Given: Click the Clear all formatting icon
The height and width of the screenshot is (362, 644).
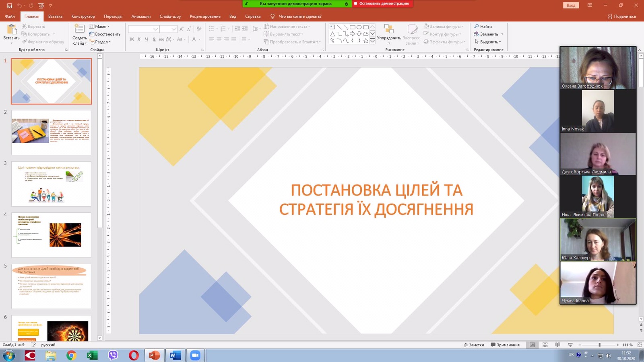Looking at the screenshot, I should 199,29.
